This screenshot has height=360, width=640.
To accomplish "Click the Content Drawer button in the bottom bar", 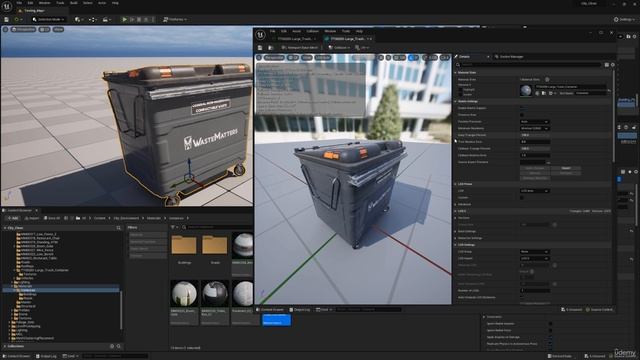I will [x=17, y=356].
